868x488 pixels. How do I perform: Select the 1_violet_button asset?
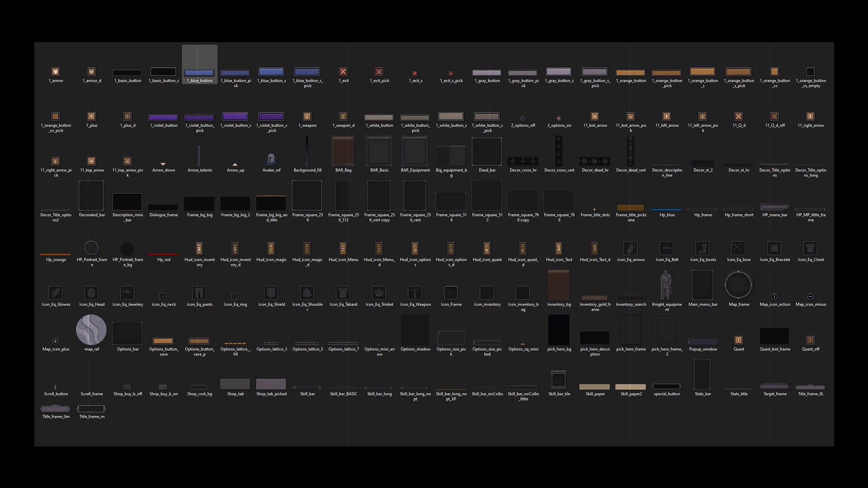click(x=163, y=117)
